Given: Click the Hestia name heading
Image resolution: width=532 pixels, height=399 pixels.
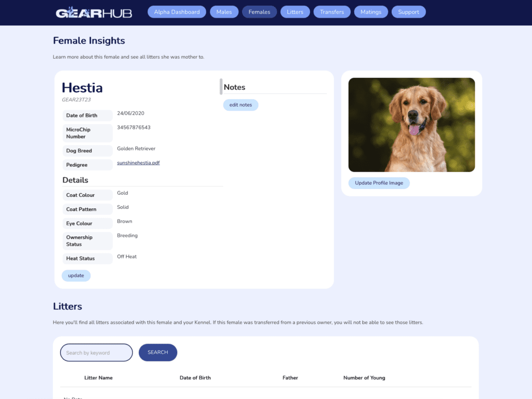Looking at the screenshot, I should point(82,88).
